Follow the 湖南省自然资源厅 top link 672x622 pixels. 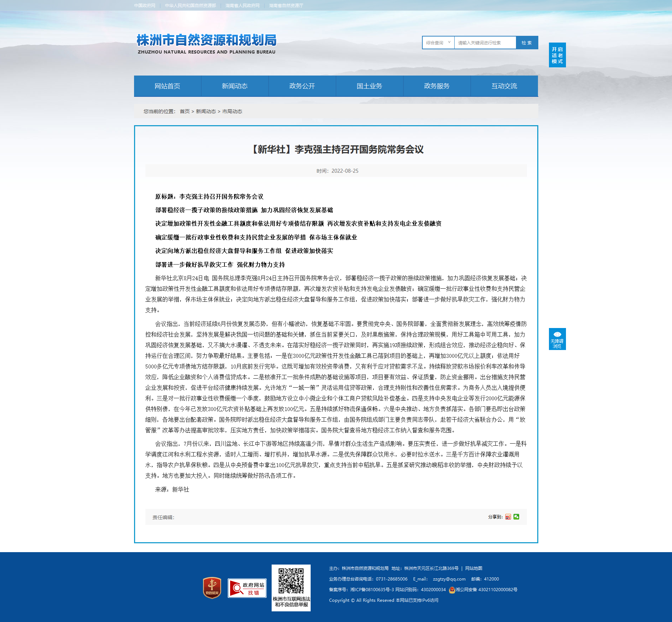tap(286, 5)
